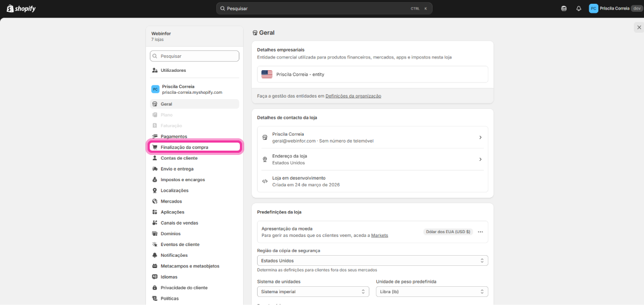Open Mercados settings

pos(194,201)
